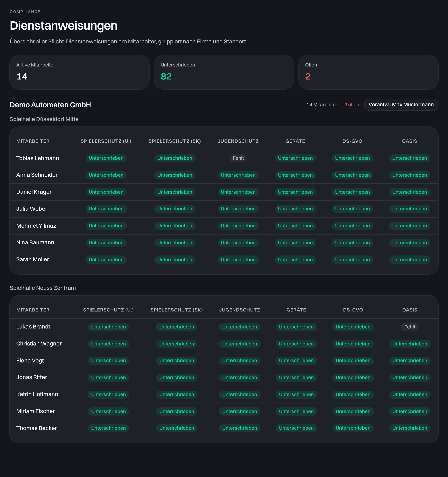Image resolution: width=448 pixels, height=477 pixels.
Task: Click Miriam Fischer's Jugendschutz Unterschrieben badge
Action: coord(240,411)
